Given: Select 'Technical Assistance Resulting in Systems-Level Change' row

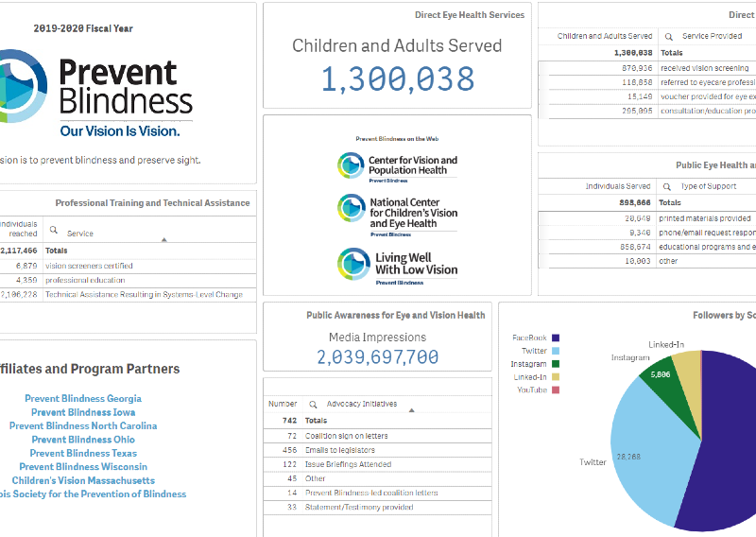Looking at the screenshot, I should pyautogui.click(x=128, y=295).
